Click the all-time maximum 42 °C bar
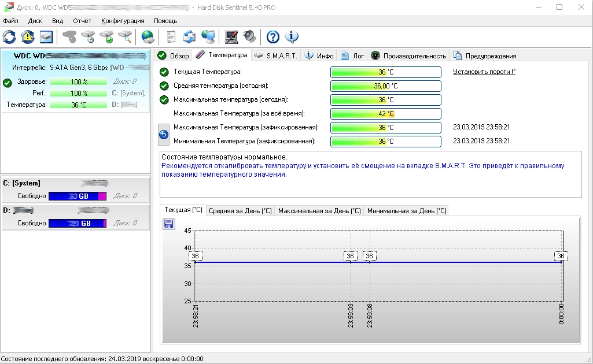 click(x=386, y=114)
